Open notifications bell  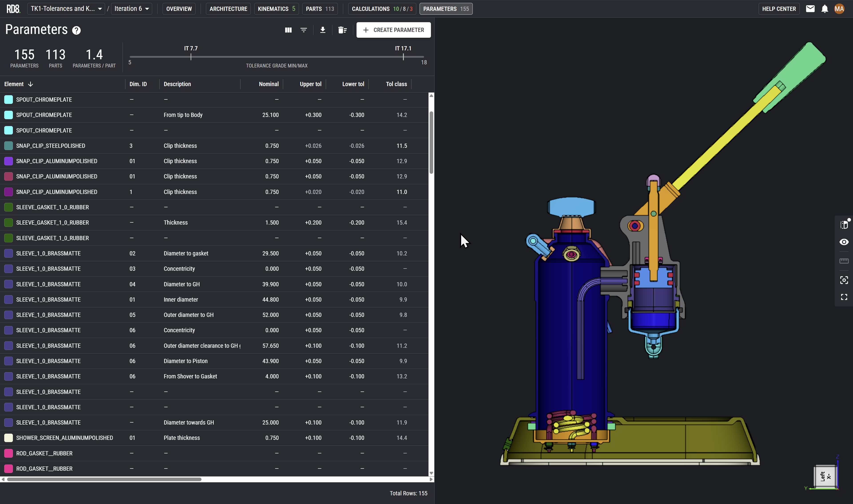tap(824, 9)
